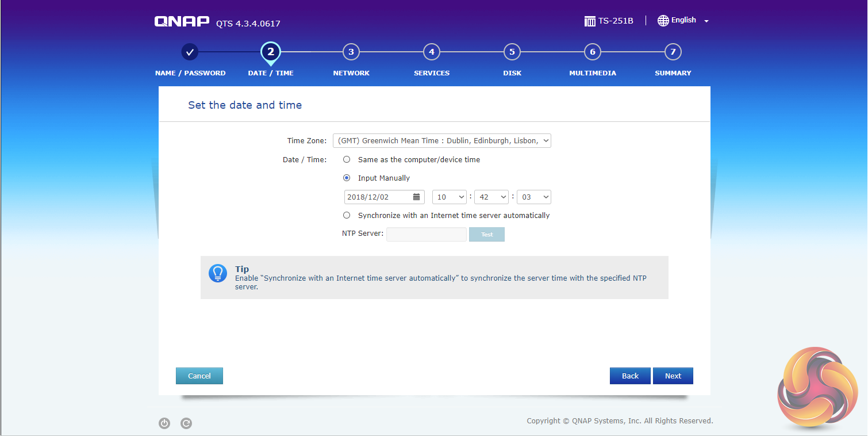Click the step 5 Disk circle

pos(512,52)
